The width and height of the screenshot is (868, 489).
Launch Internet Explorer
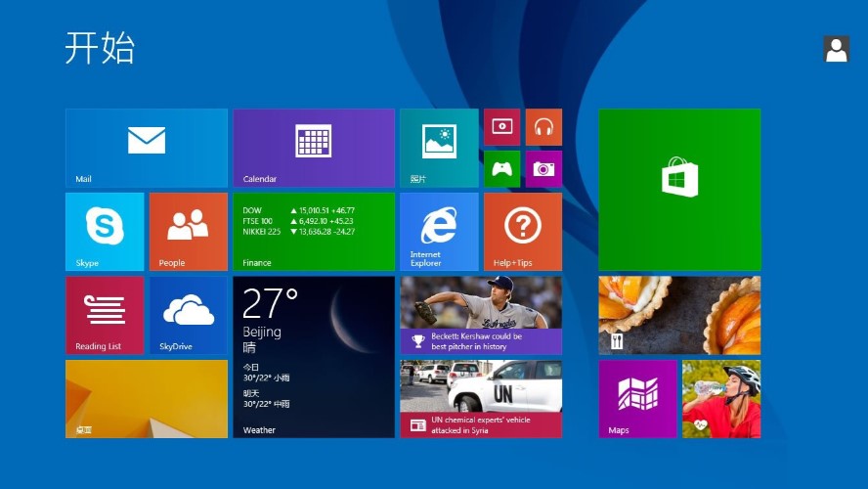coord(439,232)
